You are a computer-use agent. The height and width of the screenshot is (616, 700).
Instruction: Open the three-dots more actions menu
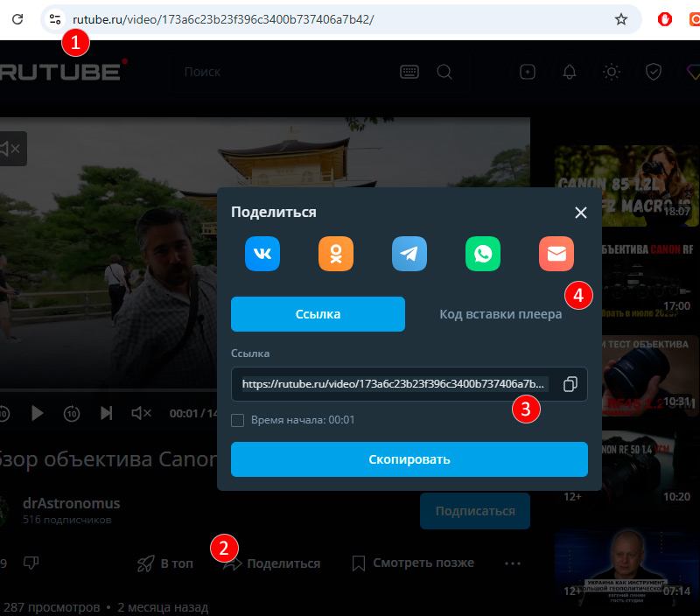coord(513,563)
